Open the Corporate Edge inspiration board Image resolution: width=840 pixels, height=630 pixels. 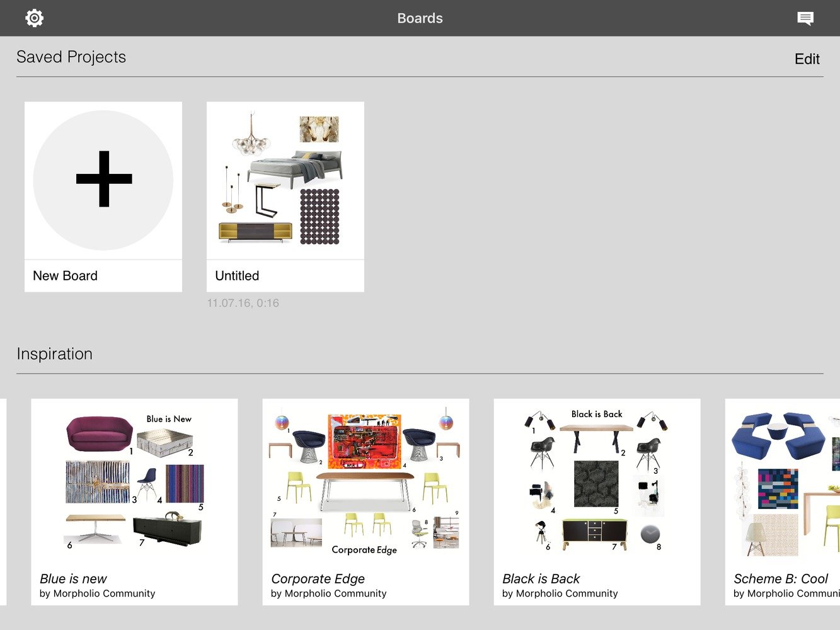coord(365,485)
